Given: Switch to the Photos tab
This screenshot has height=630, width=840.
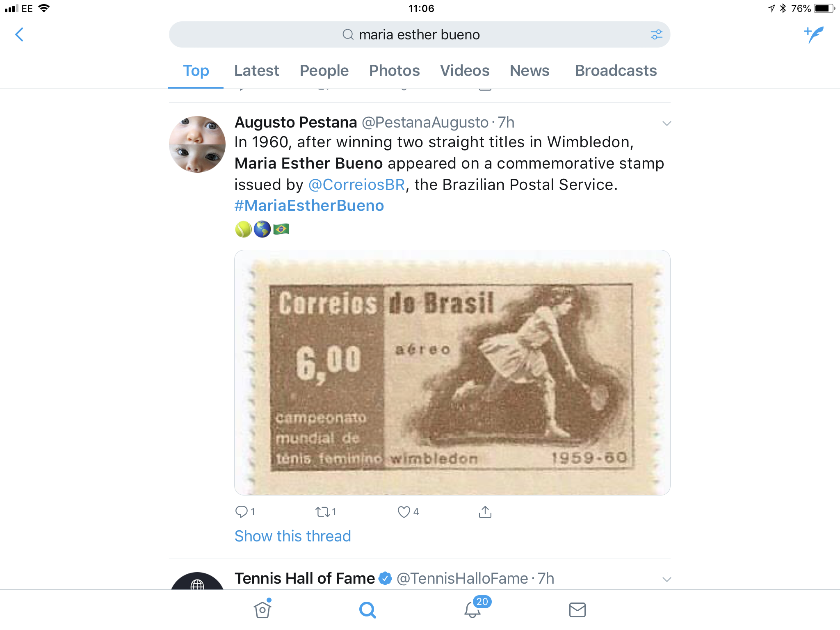Looking at the screenshot, I should (394, 71).
